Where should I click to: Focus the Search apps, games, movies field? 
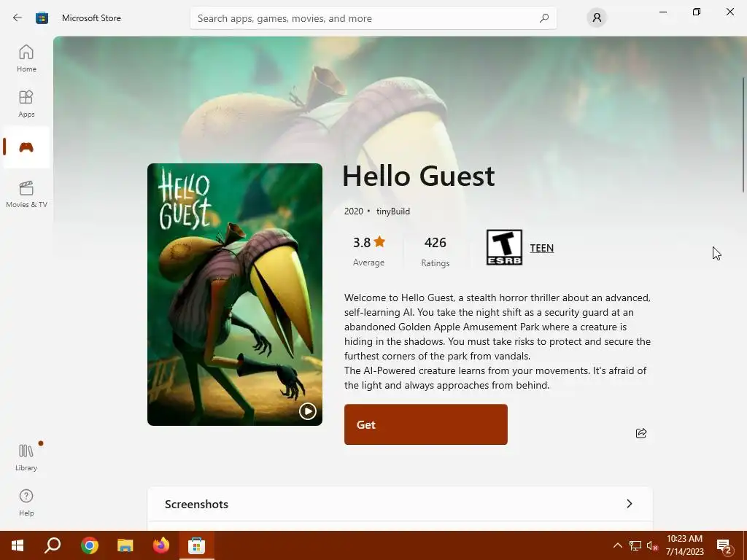373,18
